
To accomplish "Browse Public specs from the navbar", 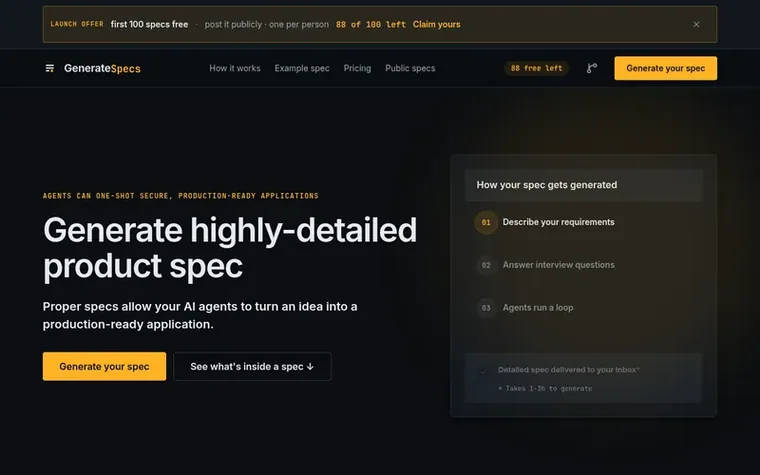I will coord(410,68).
